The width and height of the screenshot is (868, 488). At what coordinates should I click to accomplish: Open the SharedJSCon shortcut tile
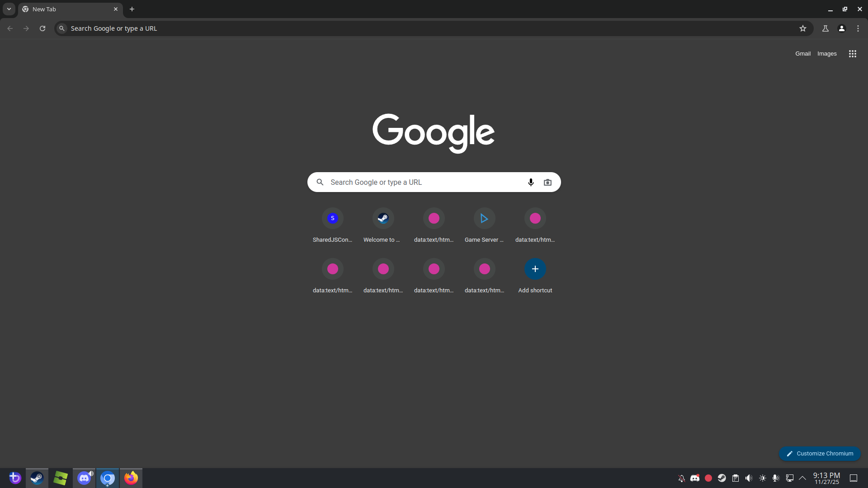click(x=332, y=219)
